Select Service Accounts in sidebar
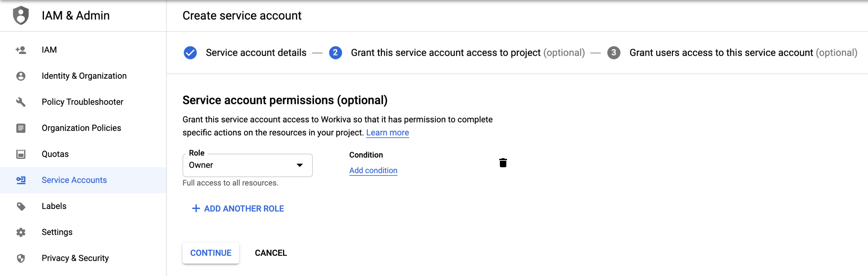Screen dimensions: 868x276 [83, 180]
